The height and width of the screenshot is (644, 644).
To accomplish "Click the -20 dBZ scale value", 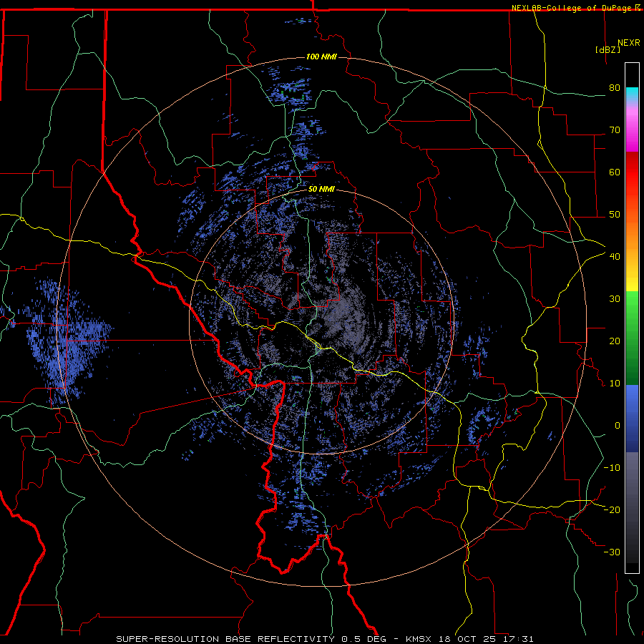I will click(612, 509).
